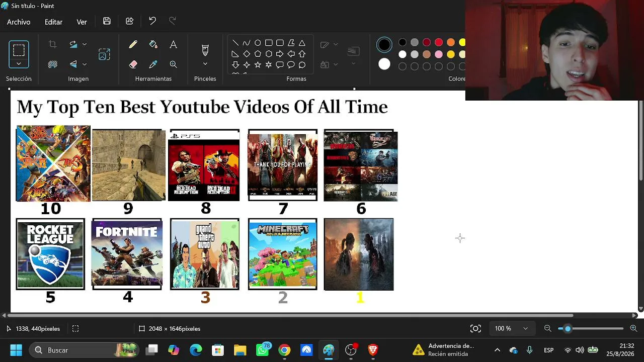
Task: Click the zoom in magnifier in status bar
Action: (633, 328)
